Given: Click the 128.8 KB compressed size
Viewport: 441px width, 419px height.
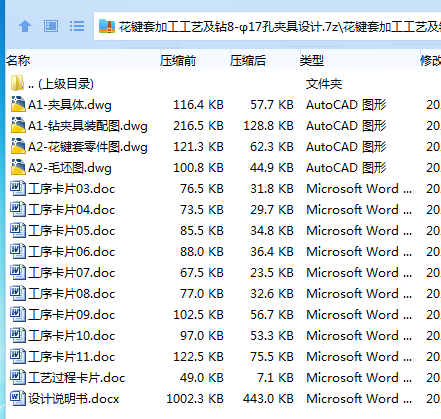Looking at the screenshot, I should pyautogui.click(x=268, y=126).
